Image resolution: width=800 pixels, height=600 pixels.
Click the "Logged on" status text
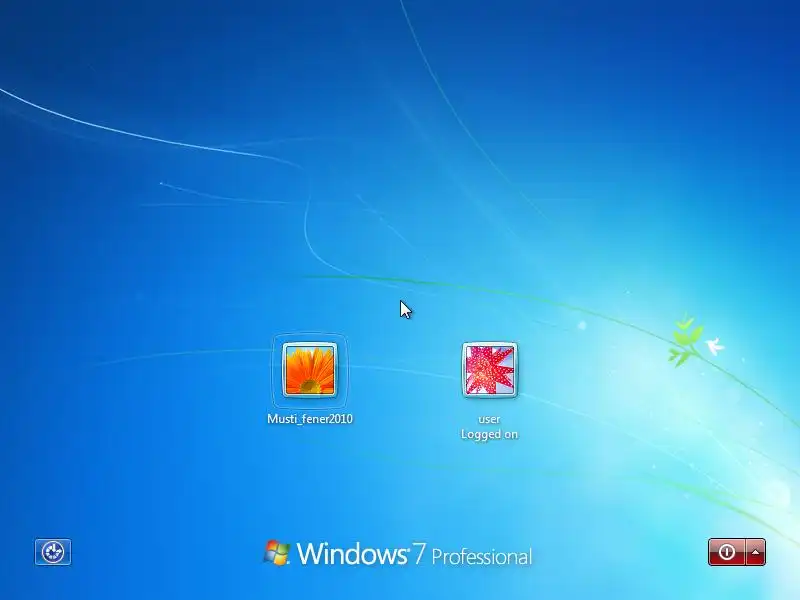tap(489, 434)
